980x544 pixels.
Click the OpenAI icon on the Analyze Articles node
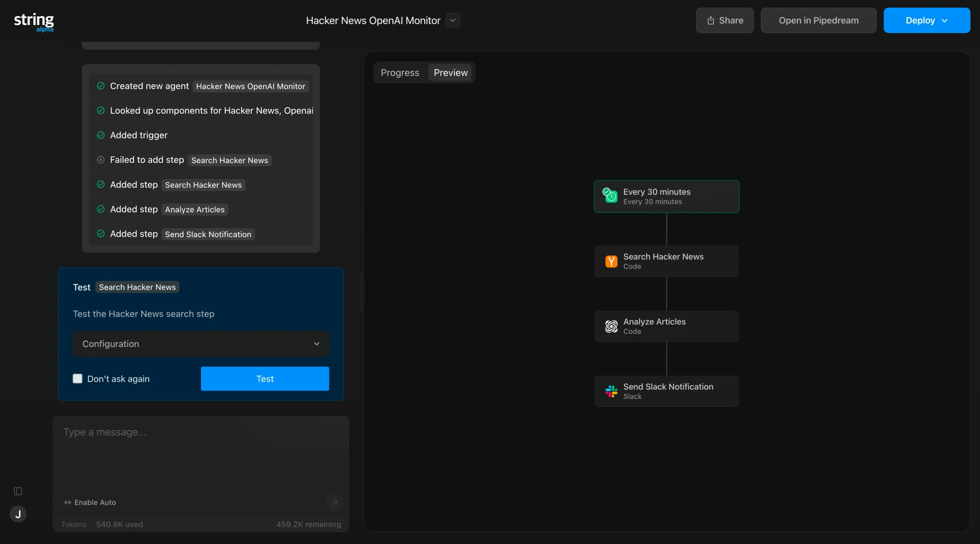pos(611,326)
